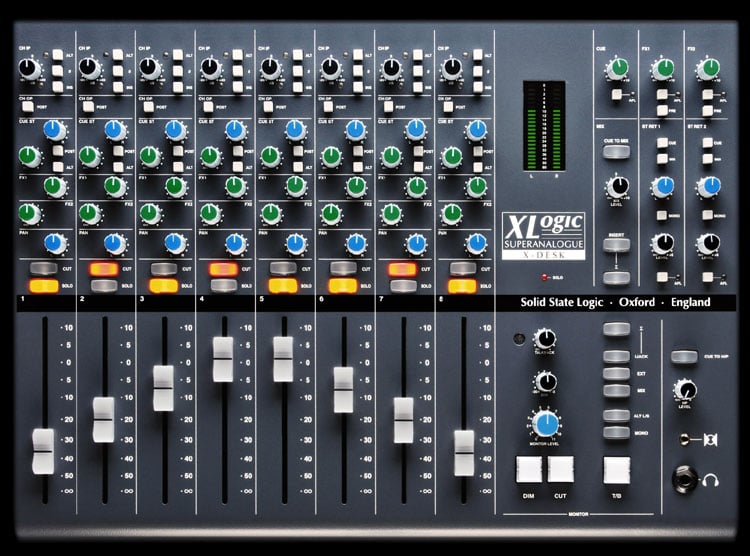Click channel 2 green CUE ST level knob
Viewport: 750px width, 556px height.
pyautogui.click(x=89, y=156)
